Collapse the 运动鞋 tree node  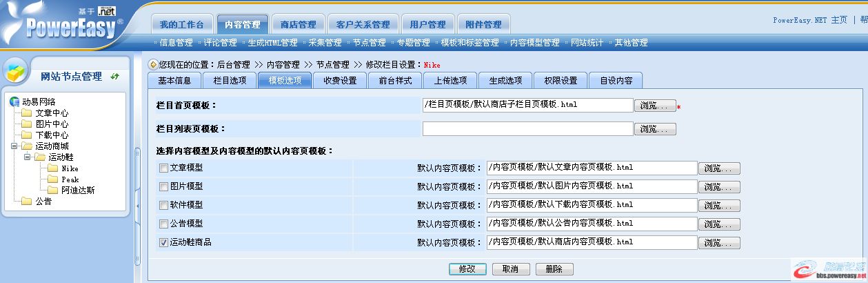(28, 157)
